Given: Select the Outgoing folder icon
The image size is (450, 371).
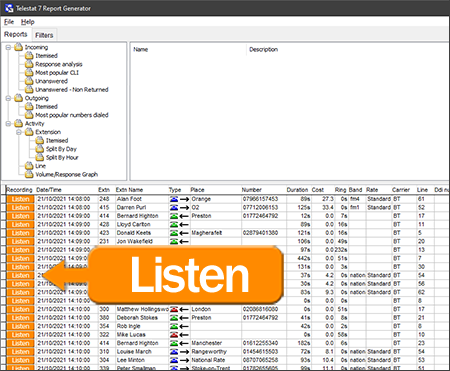Looking at the screenshot, I should point(19,98).
